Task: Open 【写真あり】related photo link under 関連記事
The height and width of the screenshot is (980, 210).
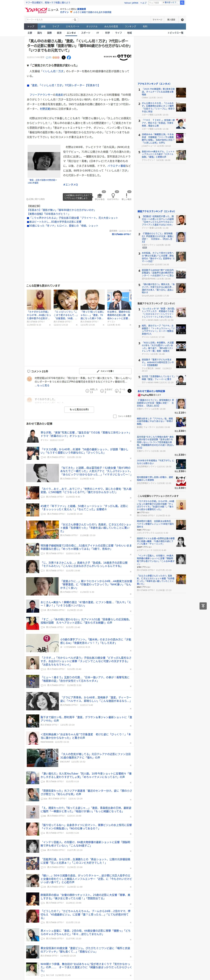Action: 61,210
